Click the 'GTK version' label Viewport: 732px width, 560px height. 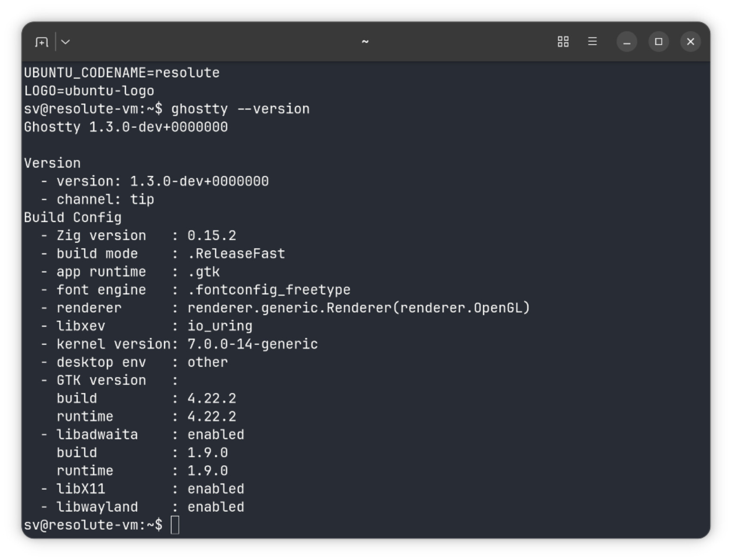(102, 380)
